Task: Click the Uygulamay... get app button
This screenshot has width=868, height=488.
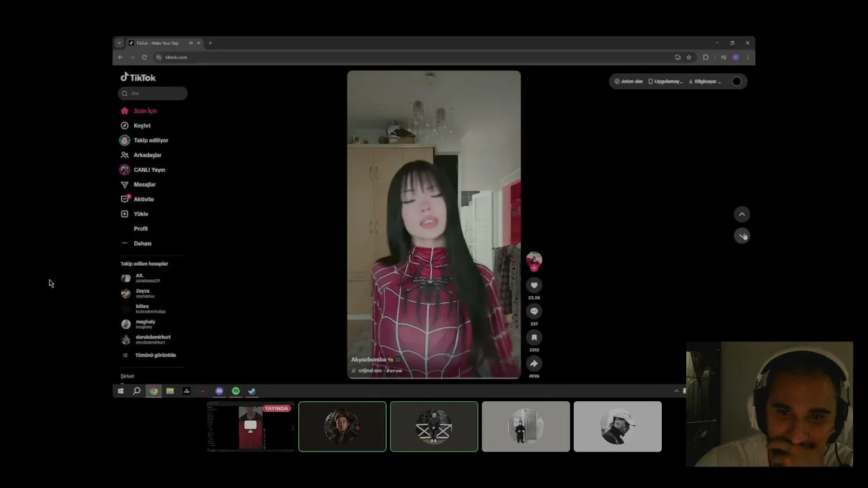Action: [x=665, y=81]
